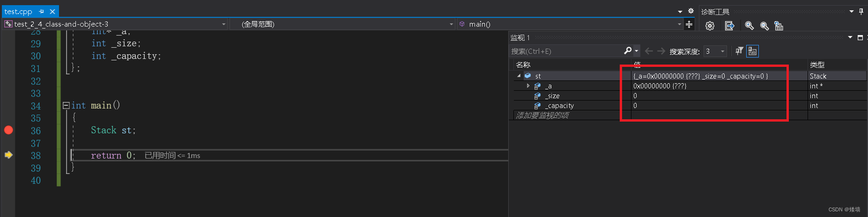Click the st object cube icon

pyautogui.click(x=527, y=76)
